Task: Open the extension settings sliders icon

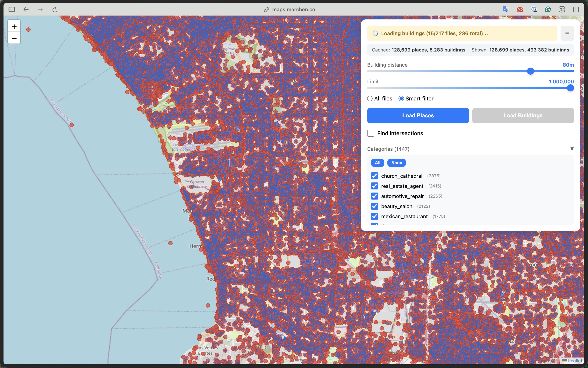Action: tap(562, 9)
